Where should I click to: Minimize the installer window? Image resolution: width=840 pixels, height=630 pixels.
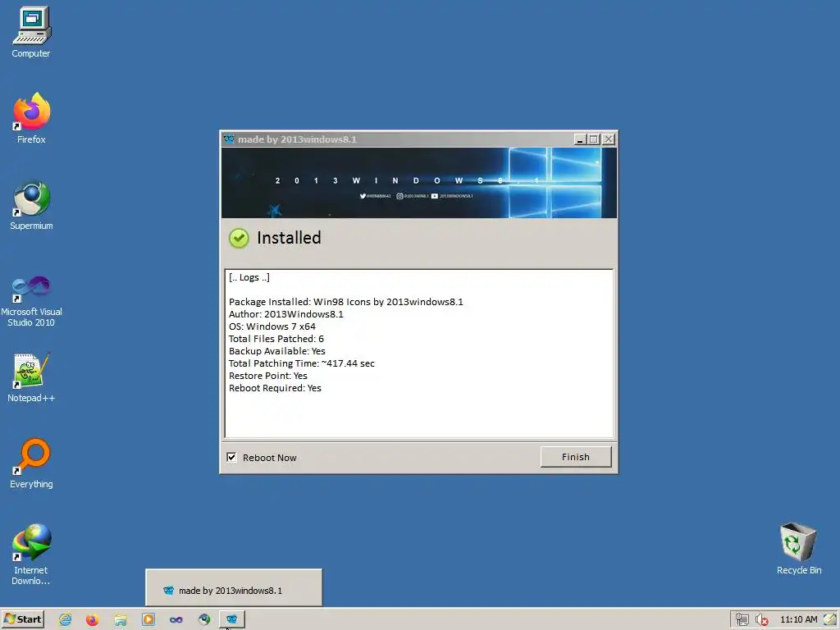pyautogui.click(x=580, y=139)
